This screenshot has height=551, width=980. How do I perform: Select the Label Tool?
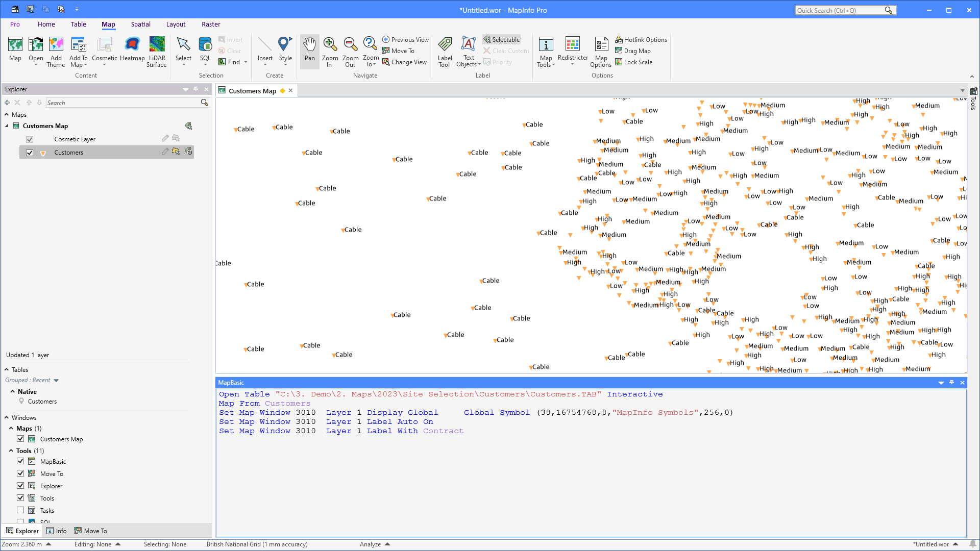click(x=445, y=51)
